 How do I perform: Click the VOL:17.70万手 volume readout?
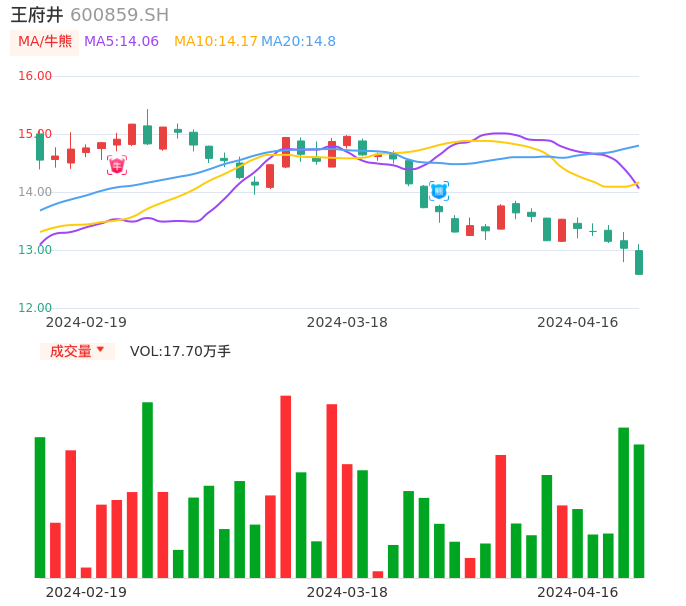click(180, 351)
